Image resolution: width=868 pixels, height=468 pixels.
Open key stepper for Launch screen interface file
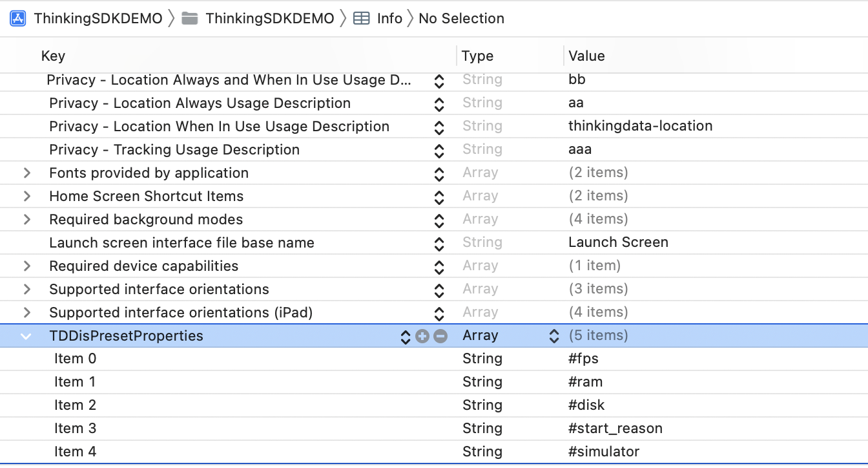pyautogui.click(x=439, y=244)
